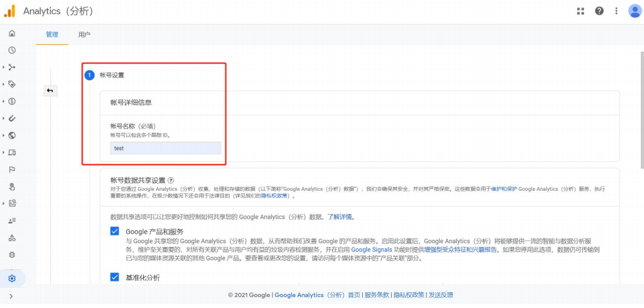Uncheck the Google 产品和服务 checkbox
This screenshot has height=308, width=644.
click(x=115, y=231)
